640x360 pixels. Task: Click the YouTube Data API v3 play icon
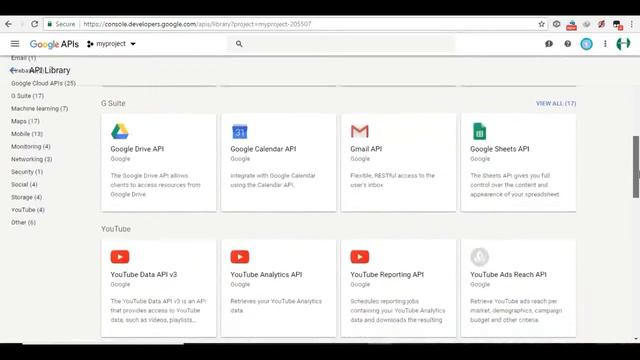[x=120, y=257]
